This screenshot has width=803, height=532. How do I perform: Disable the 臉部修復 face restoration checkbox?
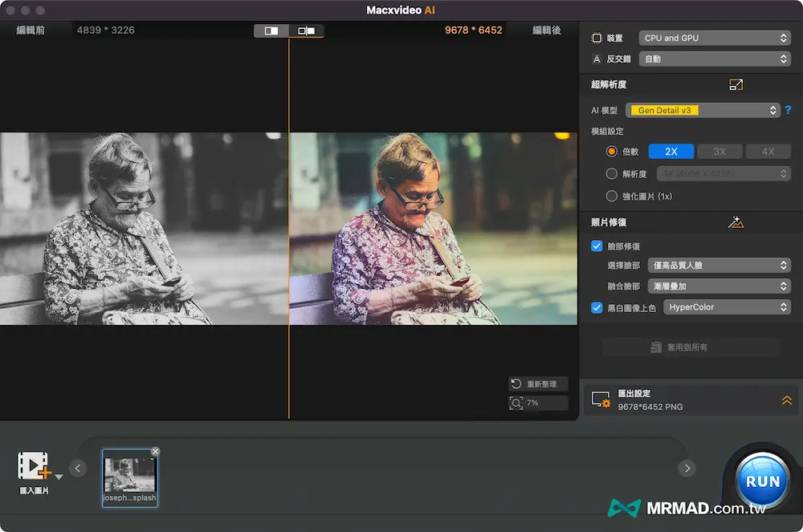(597, 246)
